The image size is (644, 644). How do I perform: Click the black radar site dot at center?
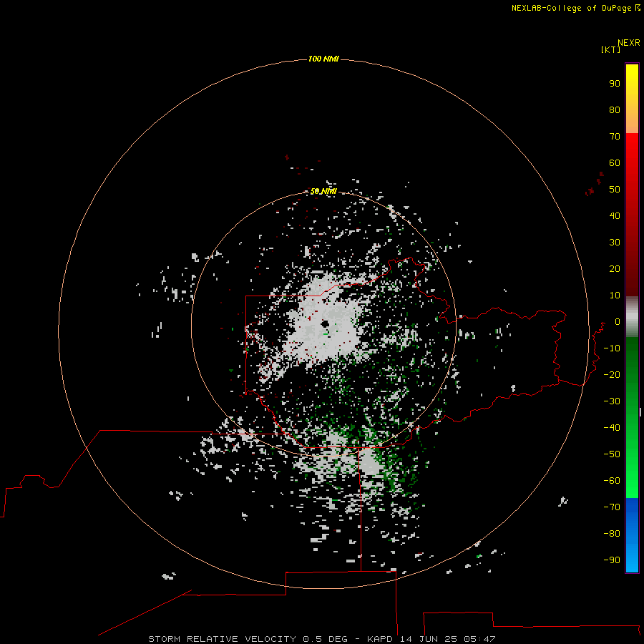coord(326,324)
